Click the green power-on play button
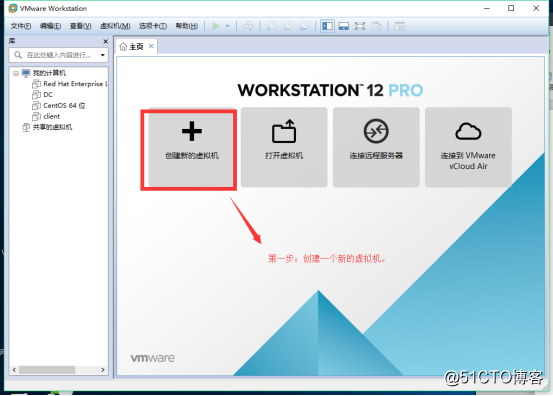The height and width of the screenshot is (396, 553). point(216,26)
